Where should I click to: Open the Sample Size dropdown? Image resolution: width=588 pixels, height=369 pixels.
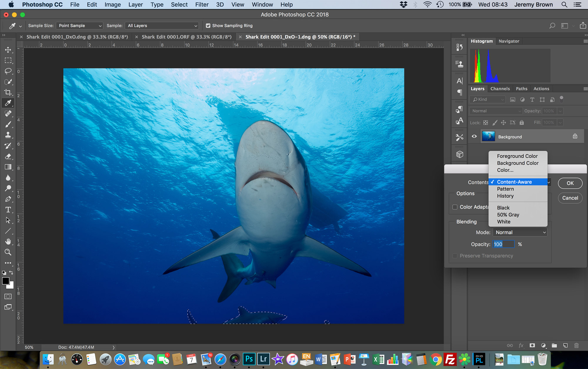79,26
